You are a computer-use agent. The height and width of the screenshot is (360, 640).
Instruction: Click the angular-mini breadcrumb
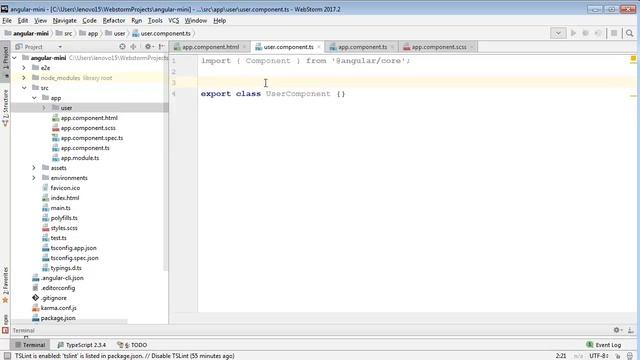click(x=27, y=33)
